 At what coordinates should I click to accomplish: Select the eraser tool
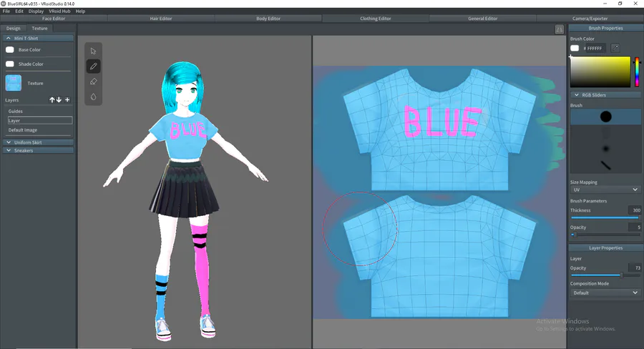[93, 82]
